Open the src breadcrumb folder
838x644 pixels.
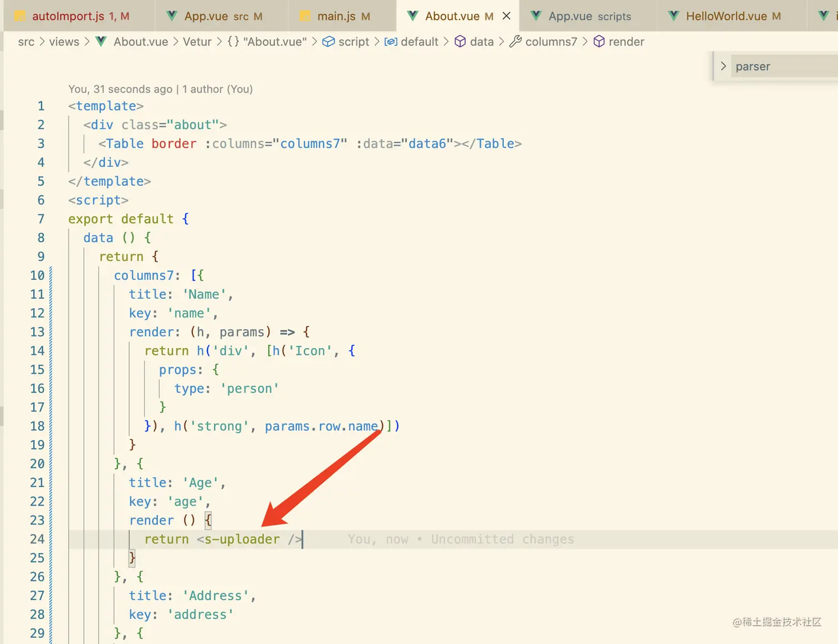(26, 42)
